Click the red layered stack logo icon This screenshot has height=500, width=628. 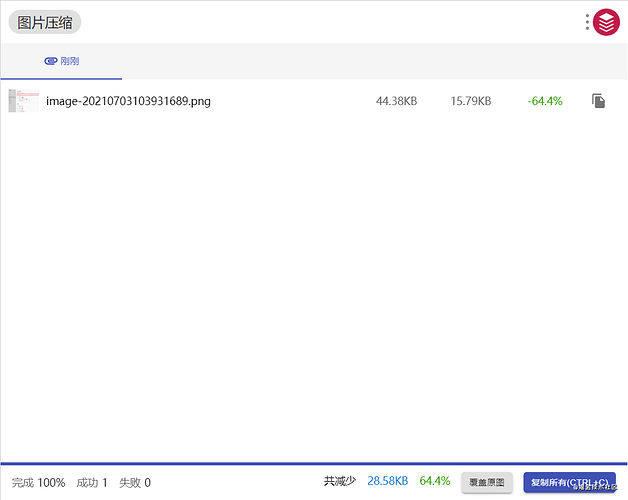coord(606,22)
